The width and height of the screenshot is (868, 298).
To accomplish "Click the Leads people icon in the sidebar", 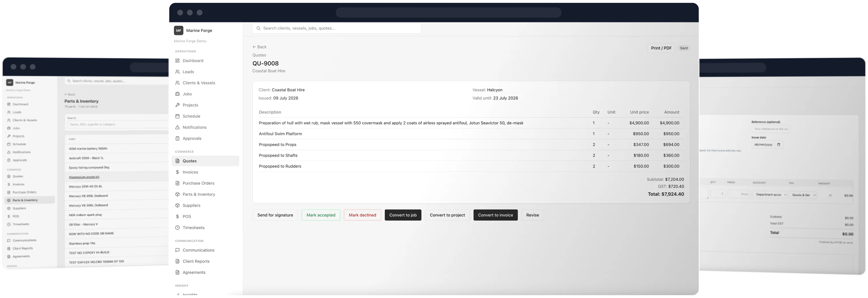I will tap(177, 72).
